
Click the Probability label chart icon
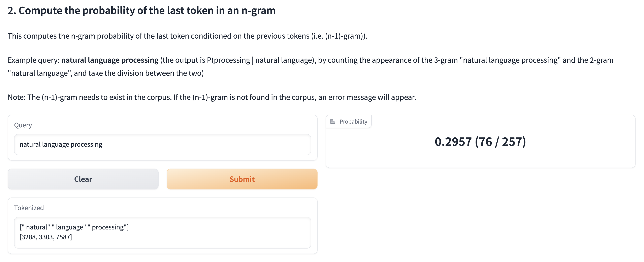click(332, 122)
